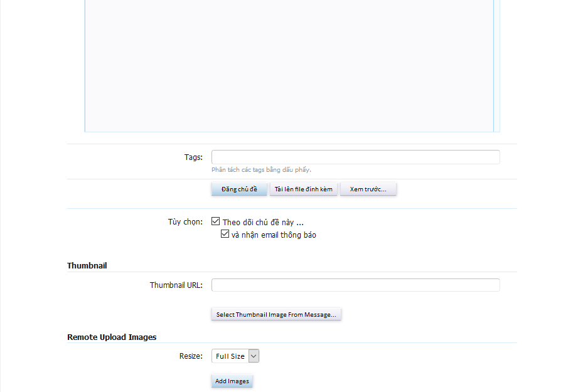The height and width of the screenshot is (392, 583).
Task: Click the 'Tags:' field label
Action: click(x=193, y=157)
